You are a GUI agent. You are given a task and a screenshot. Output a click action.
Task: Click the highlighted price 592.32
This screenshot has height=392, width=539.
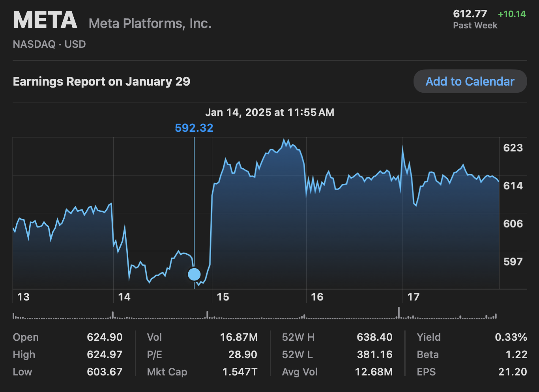point(194,128)
